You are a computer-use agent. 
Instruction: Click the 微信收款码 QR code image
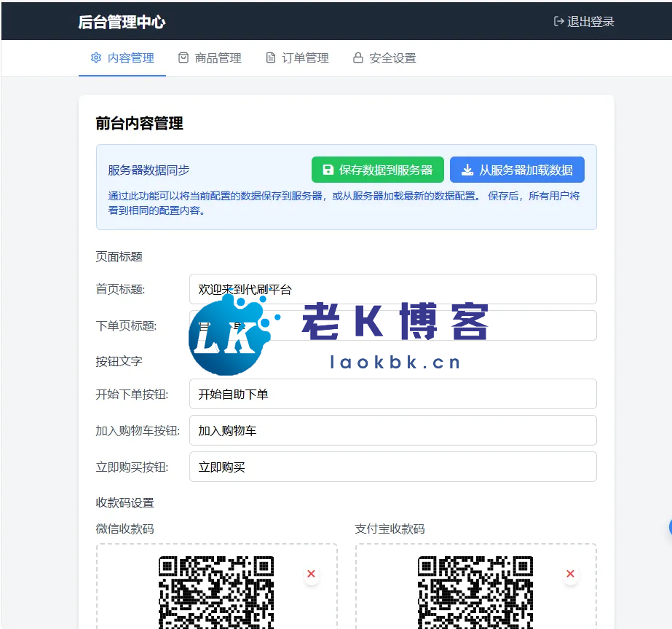coord(216,591)
